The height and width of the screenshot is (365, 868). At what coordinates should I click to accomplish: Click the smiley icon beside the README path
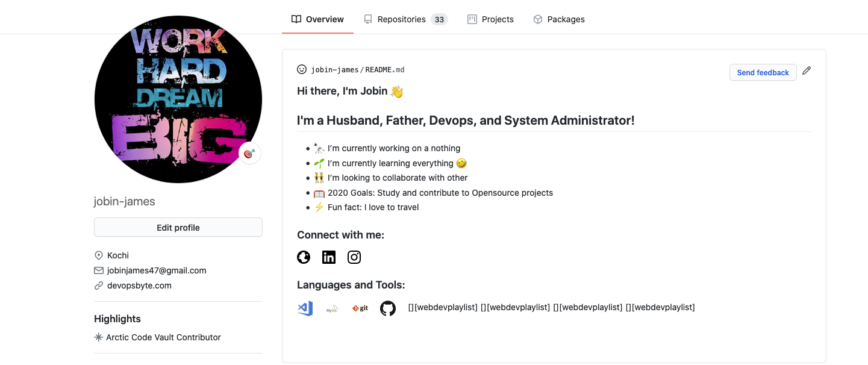click(301, 69)
